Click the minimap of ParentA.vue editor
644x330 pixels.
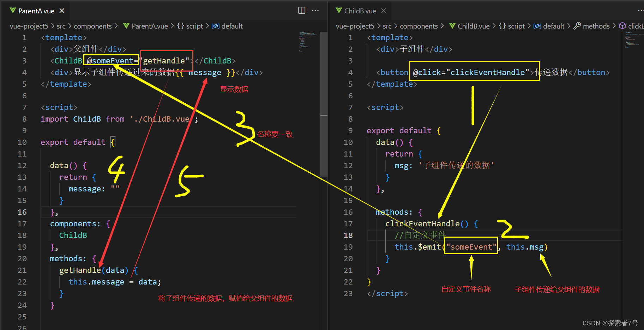308,42
